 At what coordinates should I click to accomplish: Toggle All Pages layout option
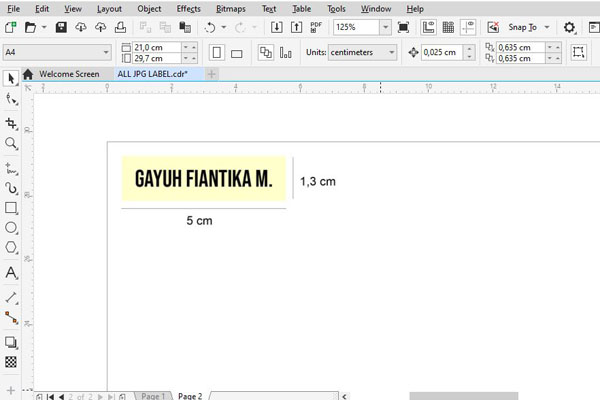pos(266,52)
